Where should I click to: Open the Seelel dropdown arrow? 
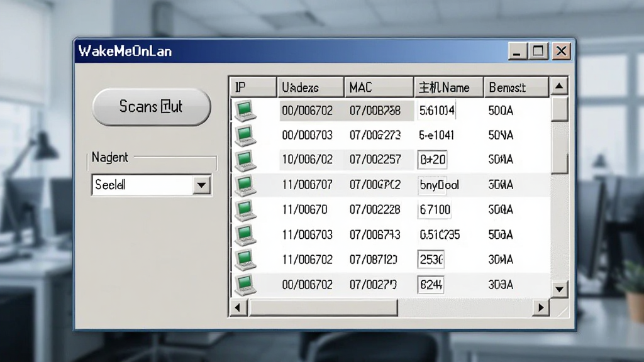[201, 185]
